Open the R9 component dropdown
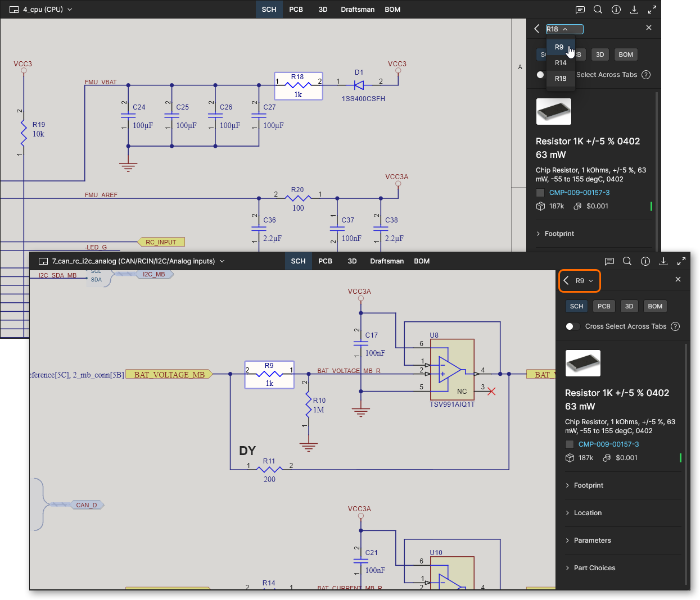This screenshot has height=600, width=700. [585, 280]
